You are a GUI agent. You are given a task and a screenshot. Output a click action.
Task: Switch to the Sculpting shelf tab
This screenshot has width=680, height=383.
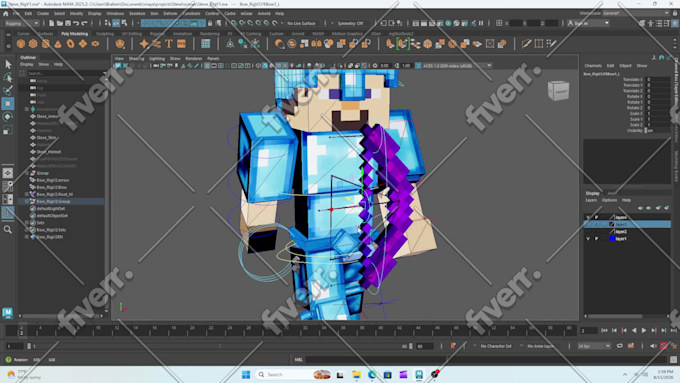tap(105, 34)
